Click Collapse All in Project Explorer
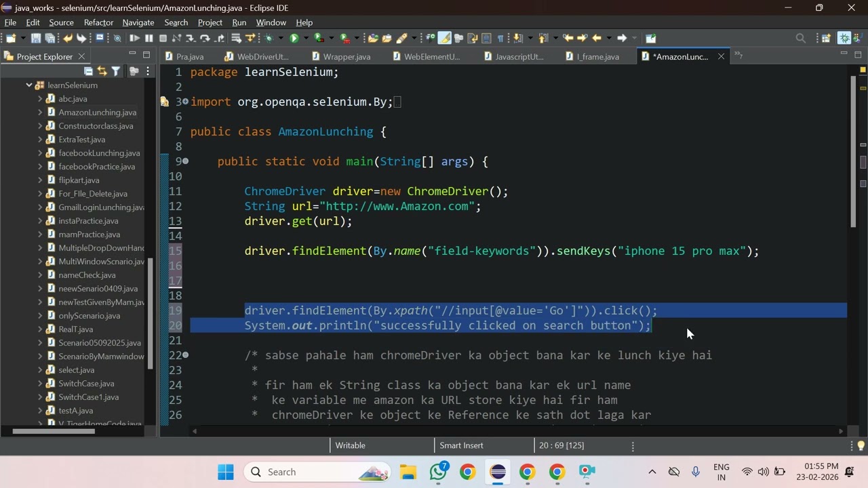Image resolution: width=868 pixels, height=488 pixels. click(x=88, y=70)
